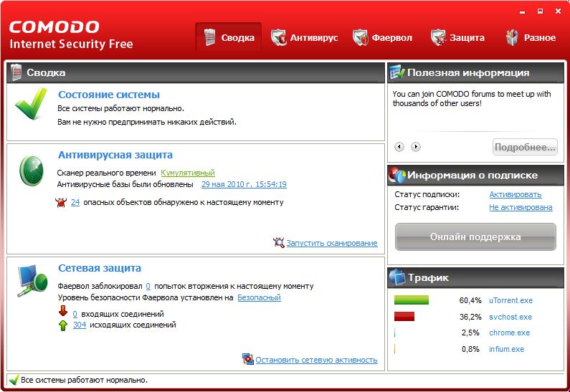
Task: Show next tip with right arrow
Action: (416, 147)
